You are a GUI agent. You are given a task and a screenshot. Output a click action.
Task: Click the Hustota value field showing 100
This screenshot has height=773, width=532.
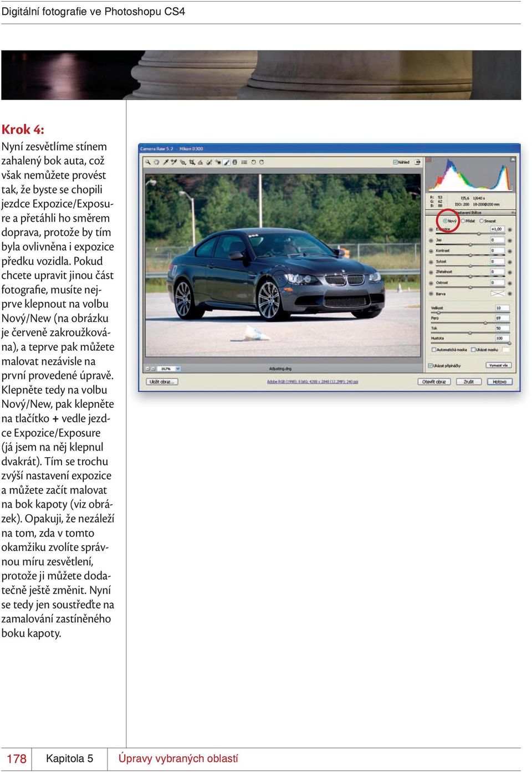tap(502, 338)
